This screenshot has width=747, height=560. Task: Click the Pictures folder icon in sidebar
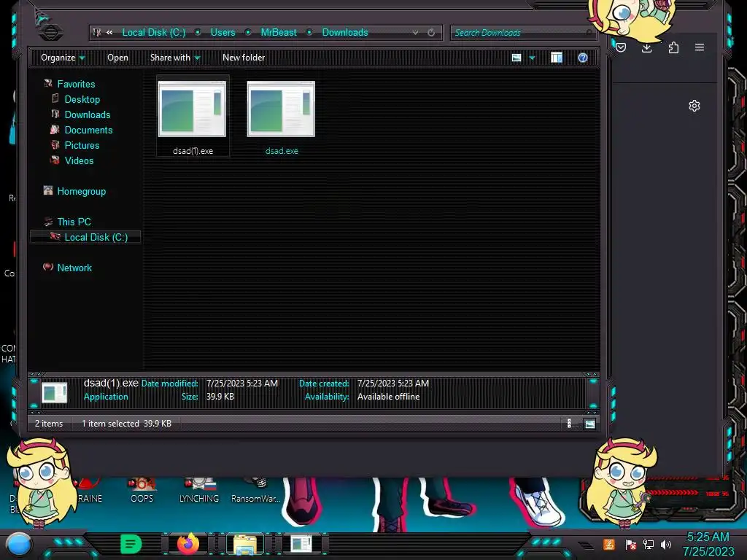[x=55, y=145]
